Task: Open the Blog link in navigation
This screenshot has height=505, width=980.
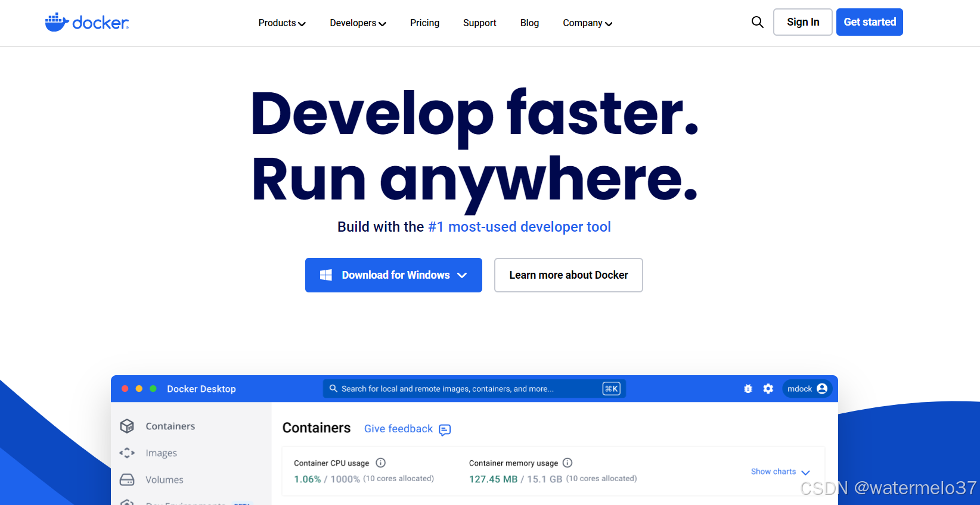Action: tap(529, 23)
